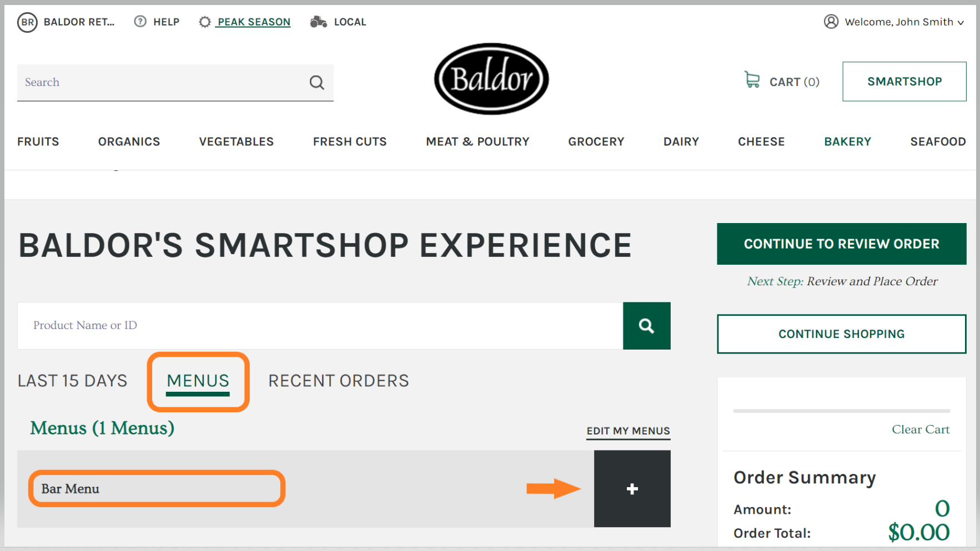Switch to the Recent Orders tab
Viewport: 980px width, 551px height.
tap(339, 381)
